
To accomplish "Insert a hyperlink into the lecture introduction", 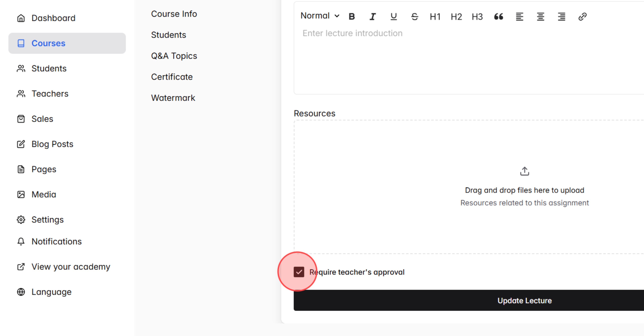I will click(583, 16).
